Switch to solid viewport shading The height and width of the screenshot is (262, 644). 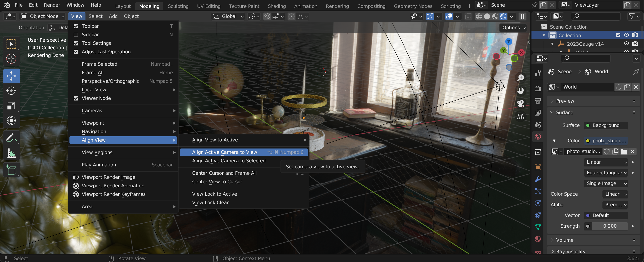487,16
